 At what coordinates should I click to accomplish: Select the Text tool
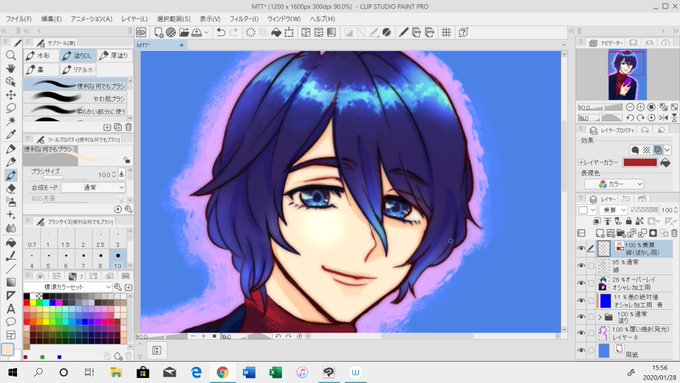coord(11,308)
